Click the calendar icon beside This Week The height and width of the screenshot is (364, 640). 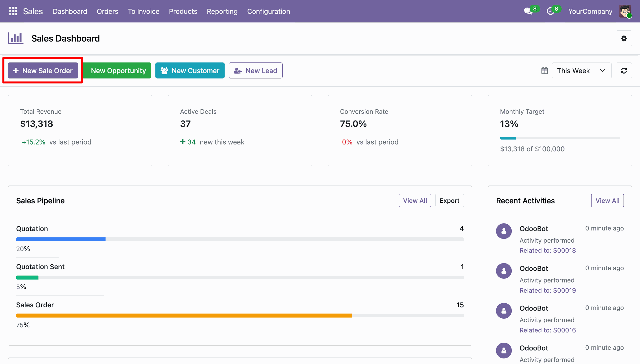[x=544, y=71]
